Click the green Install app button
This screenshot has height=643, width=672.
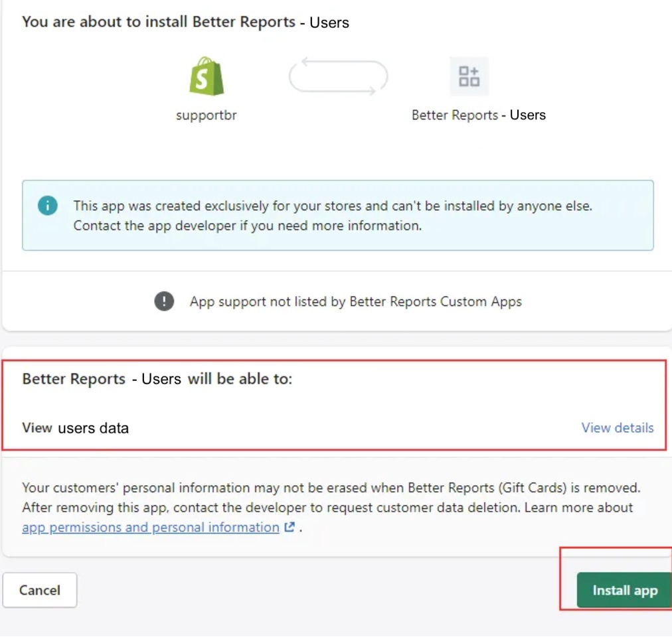click(624, 590)
